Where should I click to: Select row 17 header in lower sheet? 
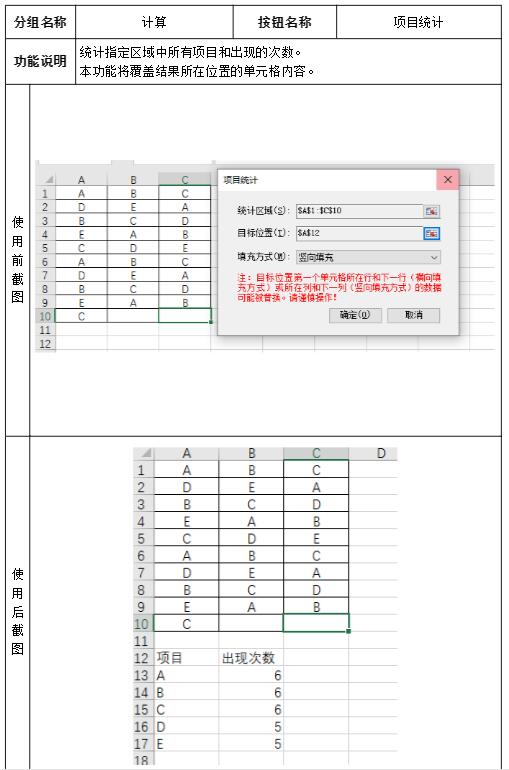click(143, 743)
